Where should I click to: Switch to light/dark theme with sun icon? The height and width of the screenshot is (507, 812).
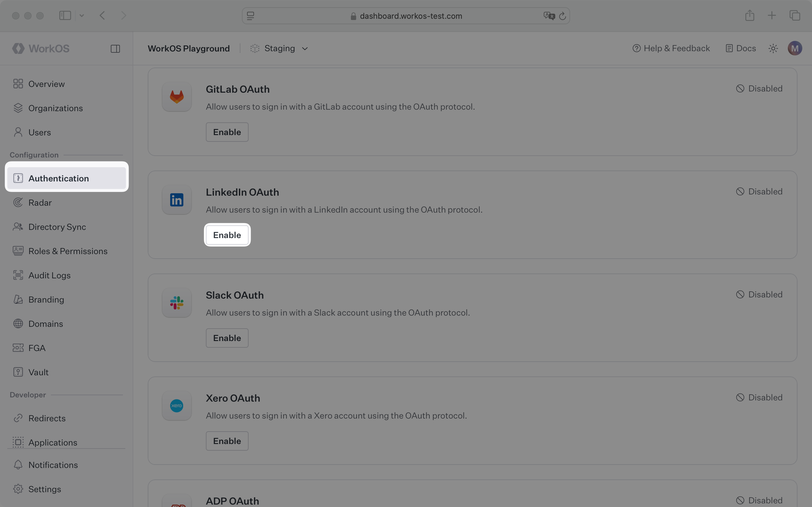773,48
